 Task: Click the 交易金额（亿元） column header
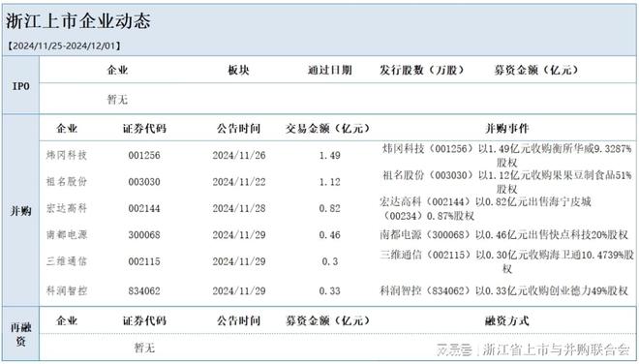point(327,129)
